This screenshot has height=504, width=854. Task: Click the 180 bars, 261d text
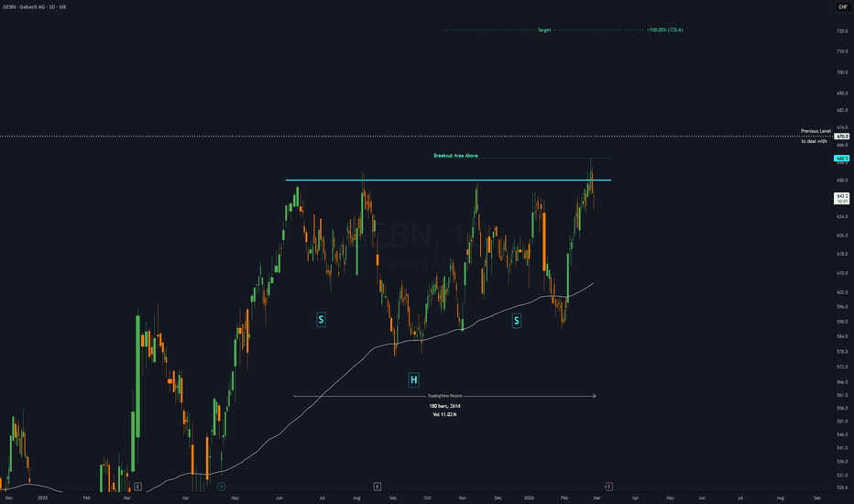point(444,406)
